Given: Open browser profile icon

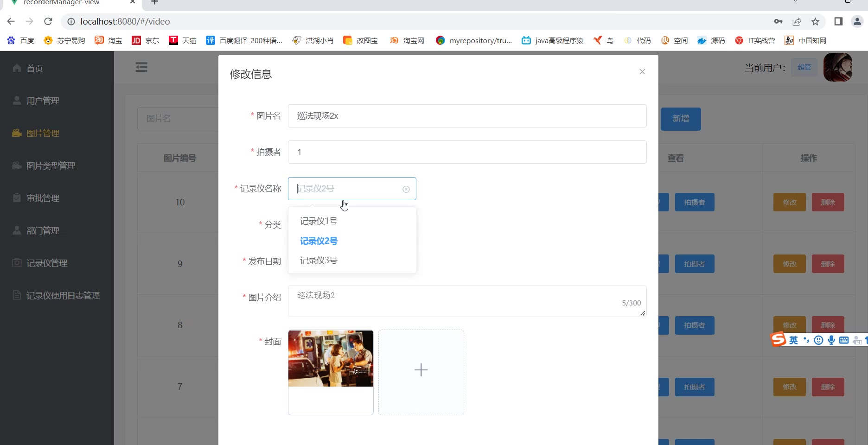Looking at the screenshot, I should click(857, 21).
